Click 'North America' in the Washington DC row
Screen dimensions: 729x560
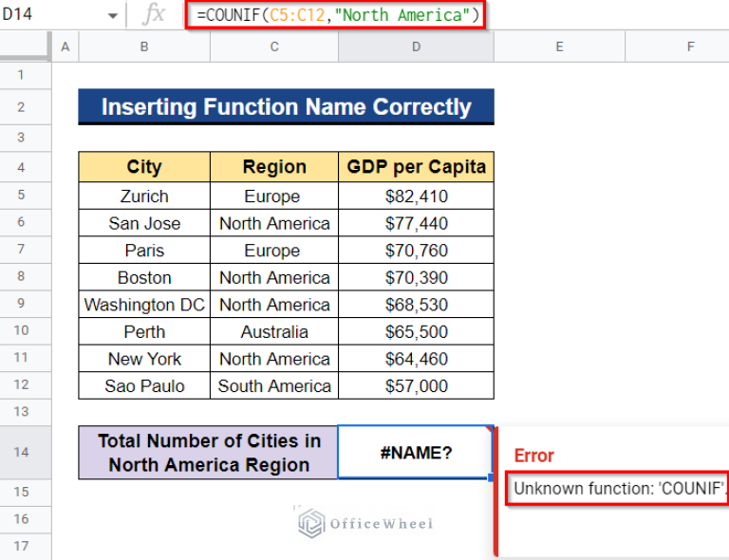[x=274, y=305]
